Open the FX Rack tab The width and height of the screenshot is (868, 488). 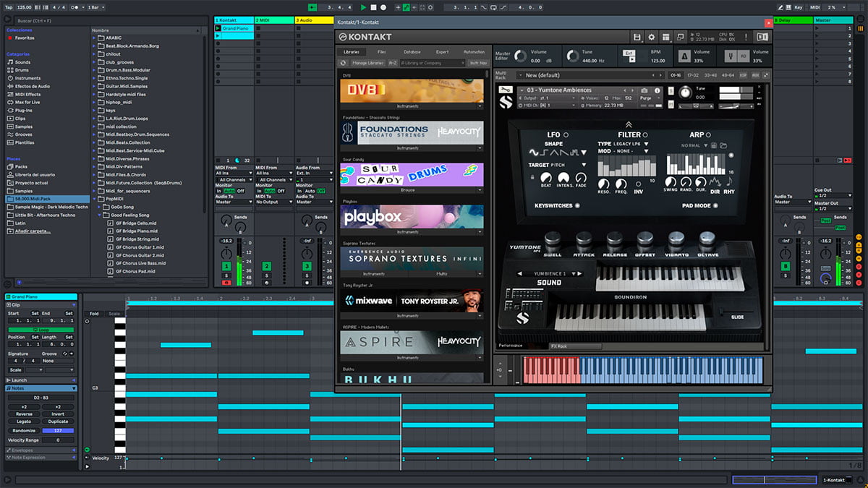point(575,346)
